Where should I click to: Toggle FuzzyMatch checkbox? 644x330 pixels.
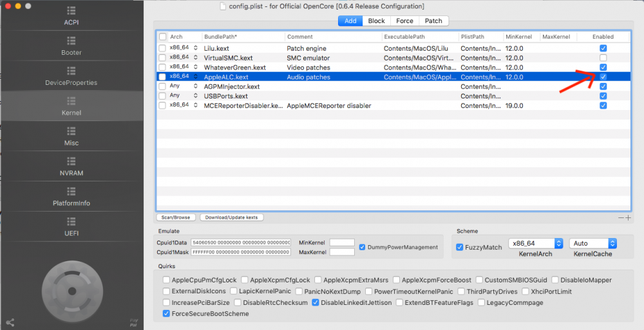tap(460, 247)
